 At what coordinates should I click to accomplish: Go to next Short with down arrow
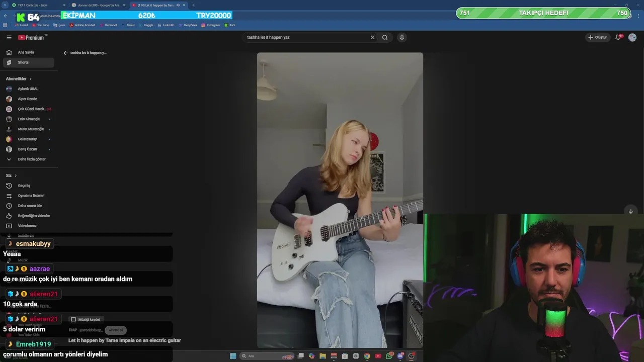(630, 211)
